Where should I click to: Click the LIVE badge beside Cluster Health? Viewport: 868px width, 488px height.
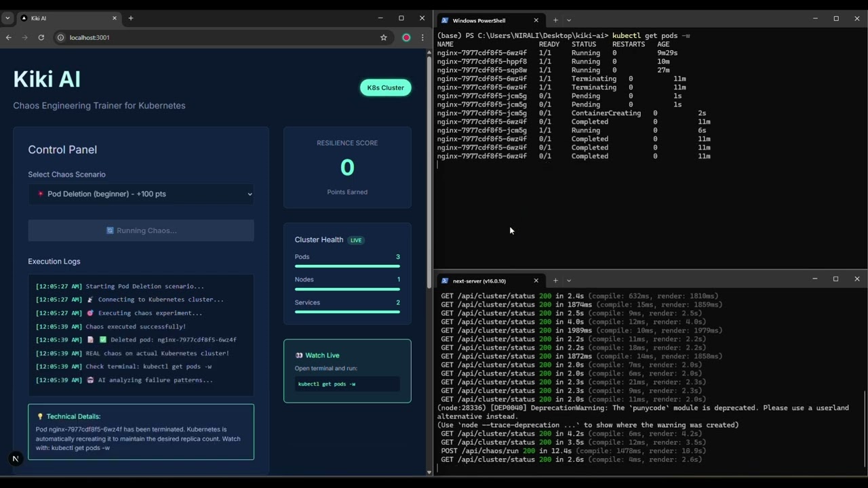356,240
